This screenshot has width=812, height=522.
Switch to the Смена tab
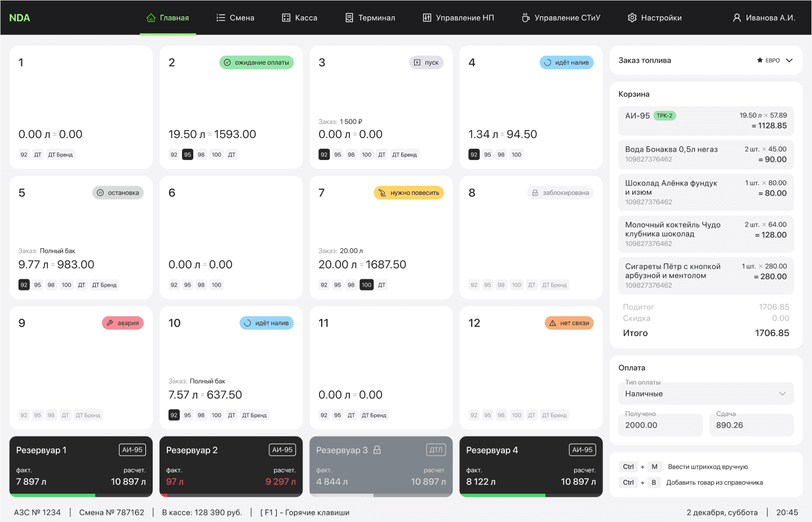tap(235, 17)
